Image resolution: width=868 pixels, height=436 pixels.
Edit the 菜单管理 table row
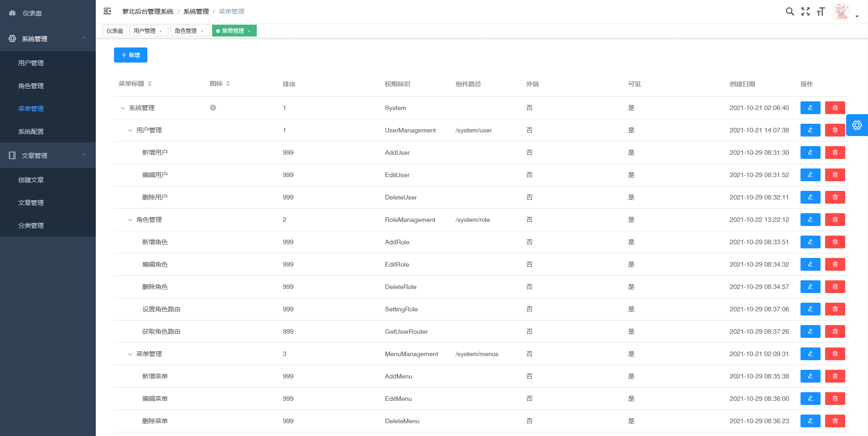[x=810, y=354]
